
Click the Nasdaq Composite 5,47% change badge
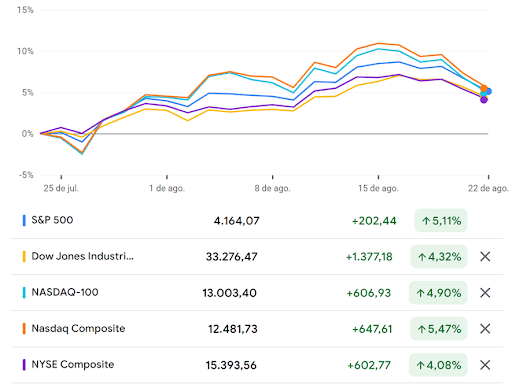point(439,329)
